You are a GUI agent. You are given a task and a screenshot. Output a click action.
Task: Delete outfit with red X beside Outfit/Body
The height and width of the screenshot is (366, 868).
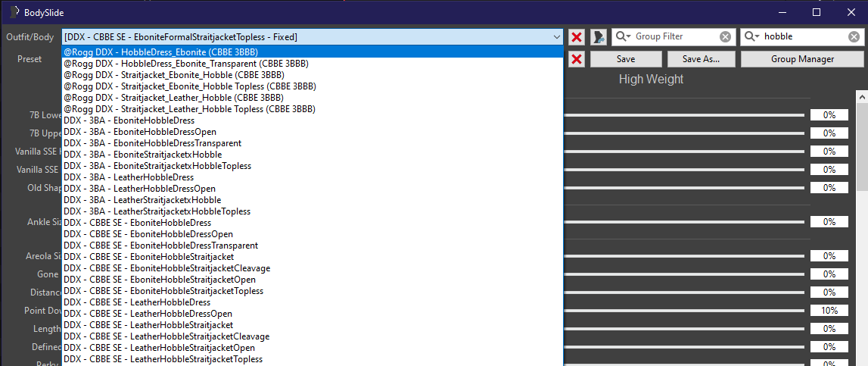pyautogui.click(x=577, y=37)
